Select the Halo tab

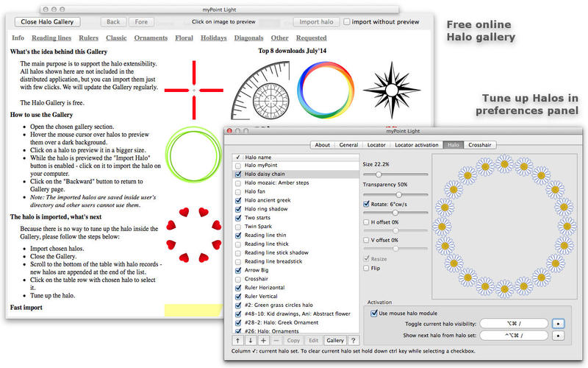453,145
